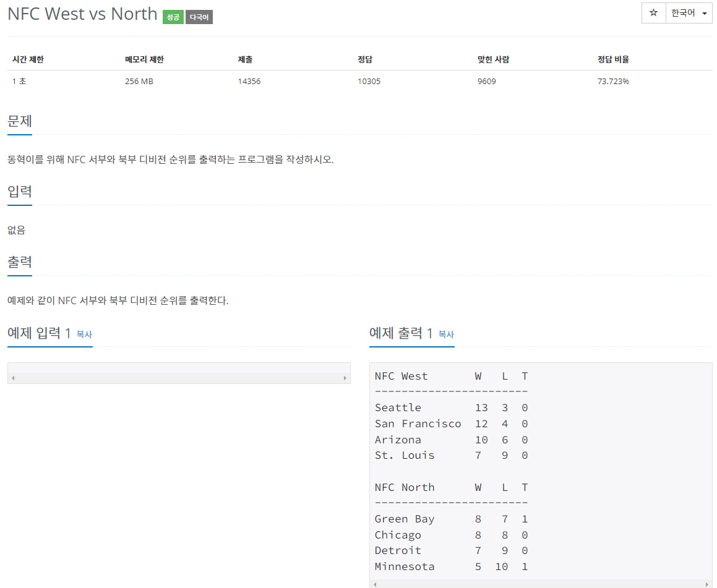Click the Green Bay row
Screen dimensions: 717x588
click(452, 519)
